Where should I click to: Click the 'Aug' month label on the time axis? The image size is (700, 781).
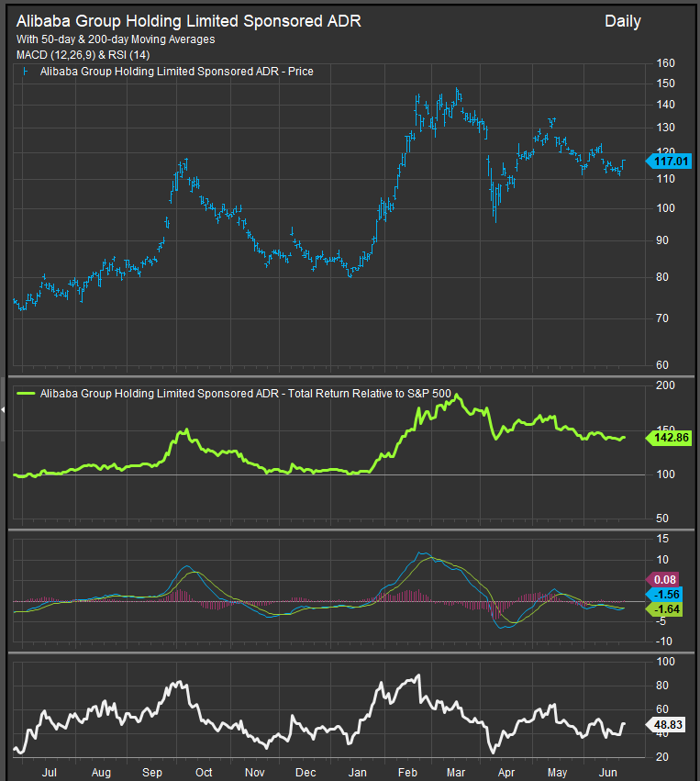[101, 773]
